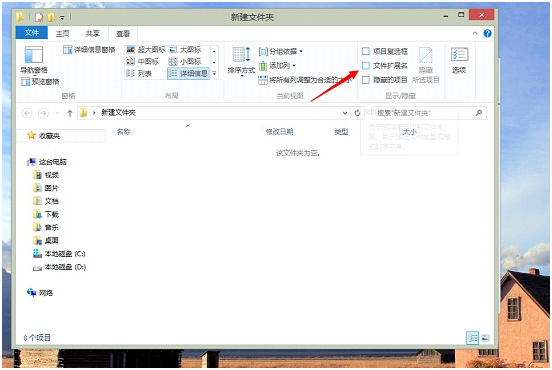Image resolution: width=552 pixels, height=370 pixels.
Task: Open the 添加列 dropdown
Action: 277,66
